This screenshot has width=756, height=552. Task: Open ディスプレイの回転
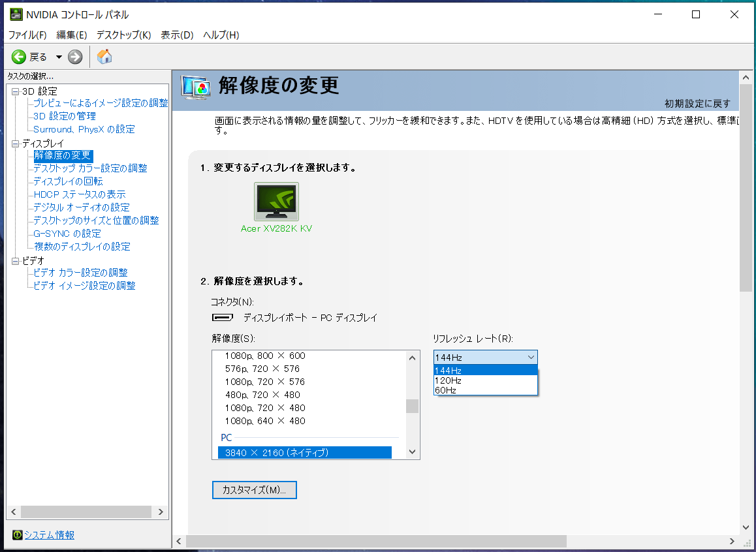[68, 181]
